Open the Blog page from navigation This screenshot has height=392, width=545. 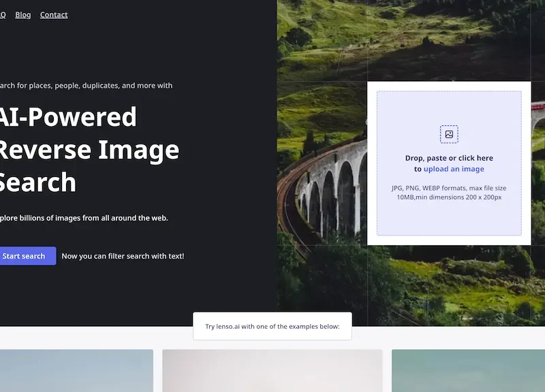pos(23,15)
